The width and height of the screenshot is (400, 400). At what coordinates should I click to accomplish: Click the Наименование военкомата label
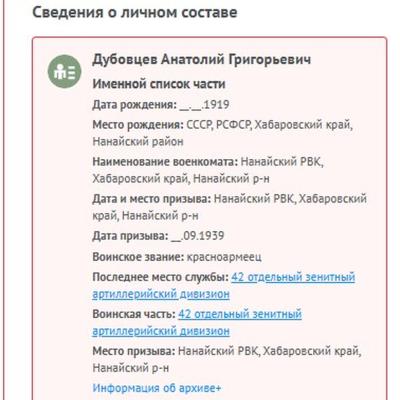coord(165,162)
